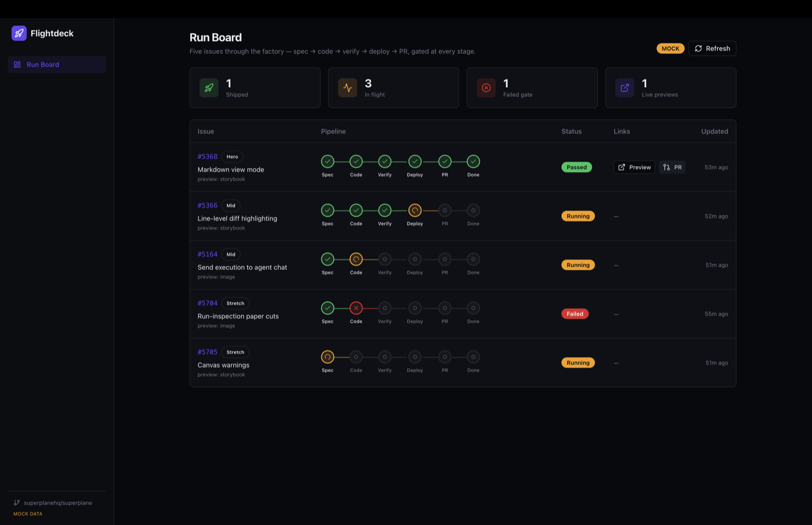The height and width of the screenshot is (525, 812).
Task: Click the git branch icon beside superplanehq/superplane
Action: [17, 503]
